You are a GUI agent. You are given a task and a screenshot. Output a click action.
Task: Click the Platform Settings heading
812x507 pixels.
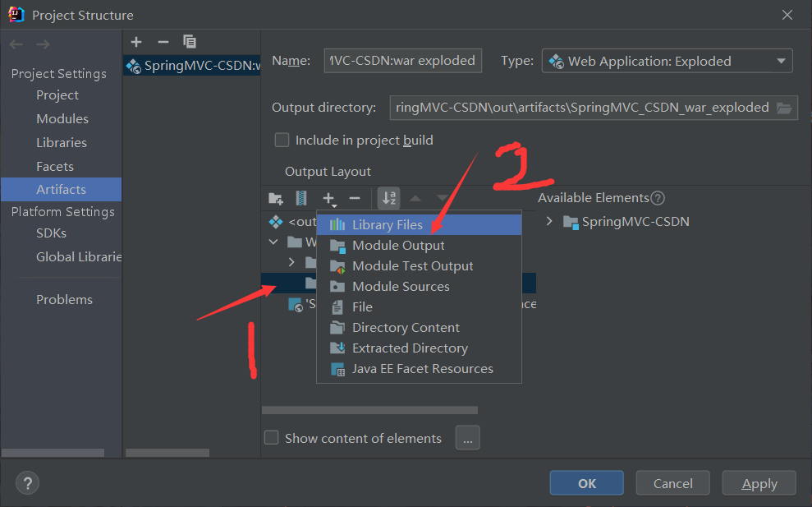point(62,211)
